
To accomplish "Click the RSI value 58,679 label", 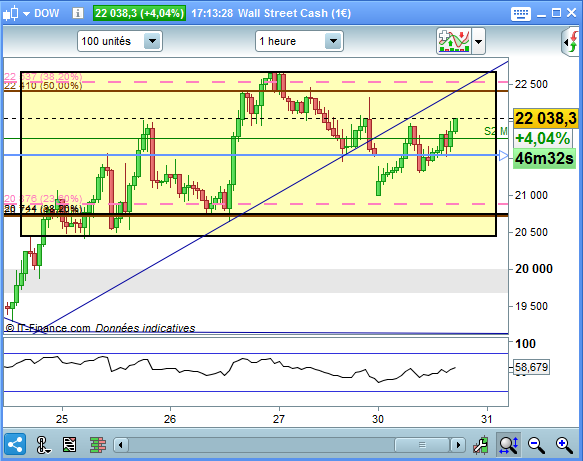I will tap(532, 367).
